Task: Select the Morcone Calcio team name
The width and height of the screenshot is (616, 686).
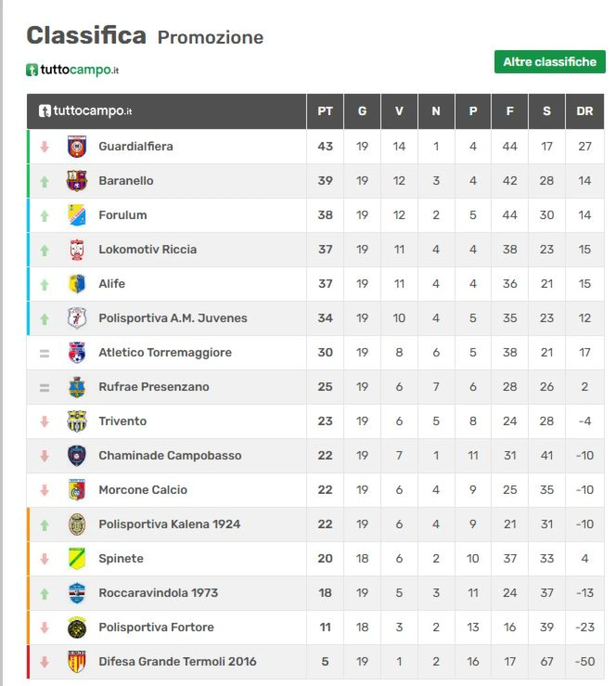Action: (143, 490)
